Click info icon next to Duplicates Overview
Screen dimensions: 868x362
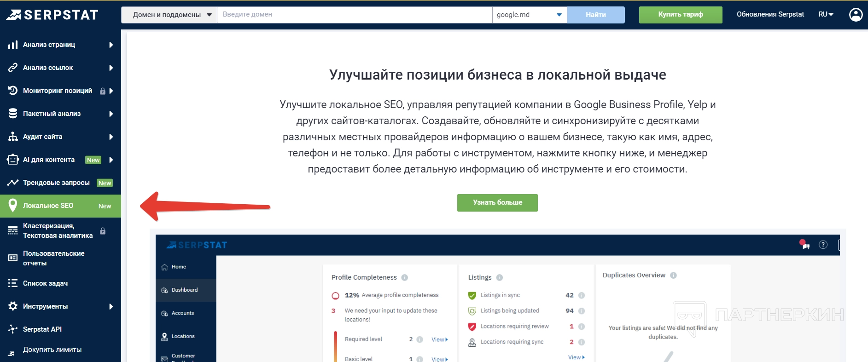click(x=673, y=275)
